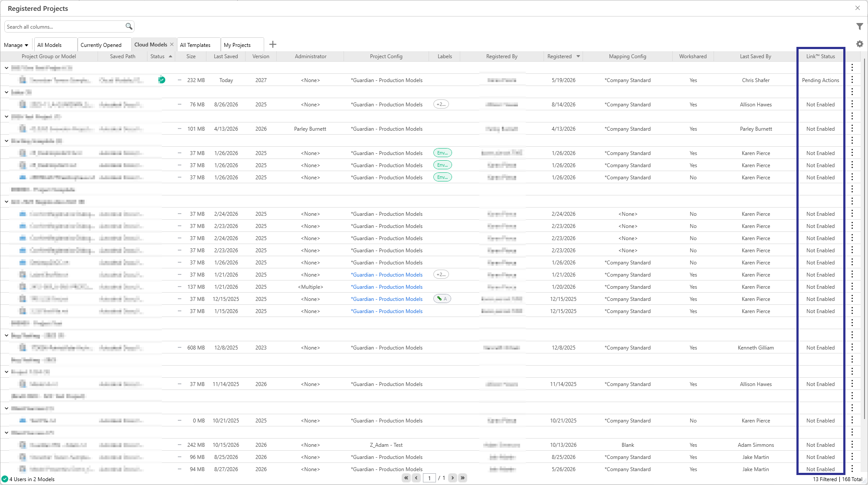
Task: Open grid settings gear icon
Action: pos(859,44)
